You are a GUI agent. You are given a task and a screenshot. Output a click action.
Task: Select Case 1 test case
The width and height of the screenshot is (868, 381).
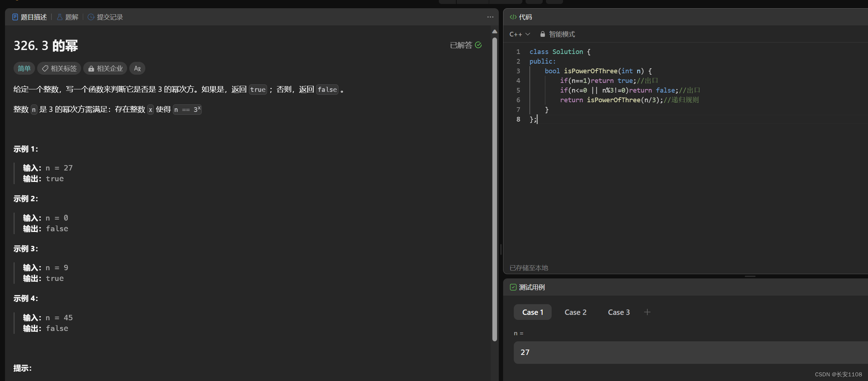tap(533, 312)
